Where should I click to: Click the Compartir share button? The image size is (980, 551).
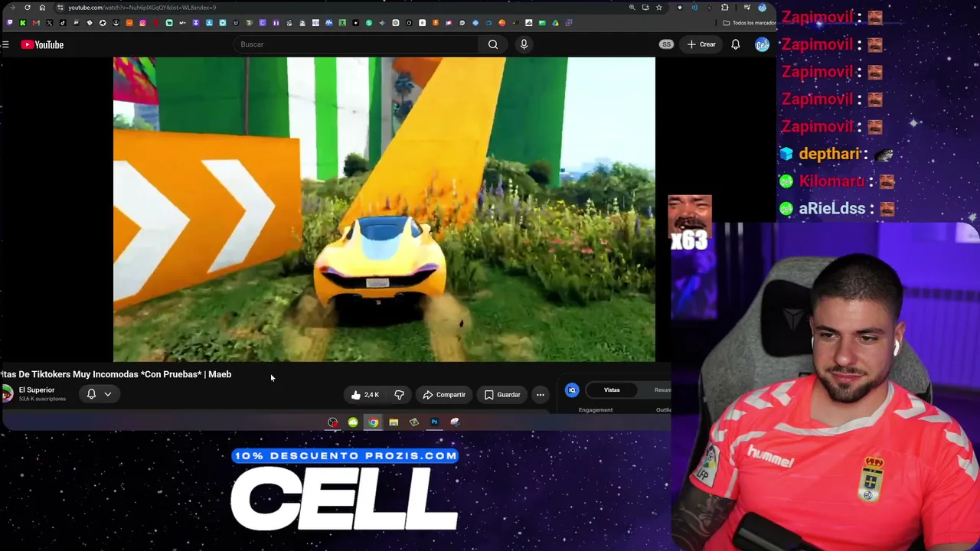444,395
